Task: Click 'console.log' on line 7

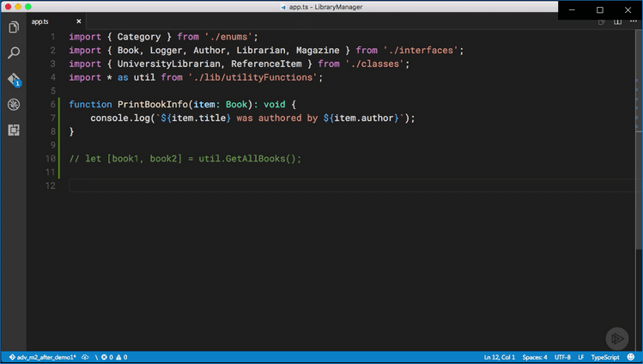Action: tap(120, 118)
